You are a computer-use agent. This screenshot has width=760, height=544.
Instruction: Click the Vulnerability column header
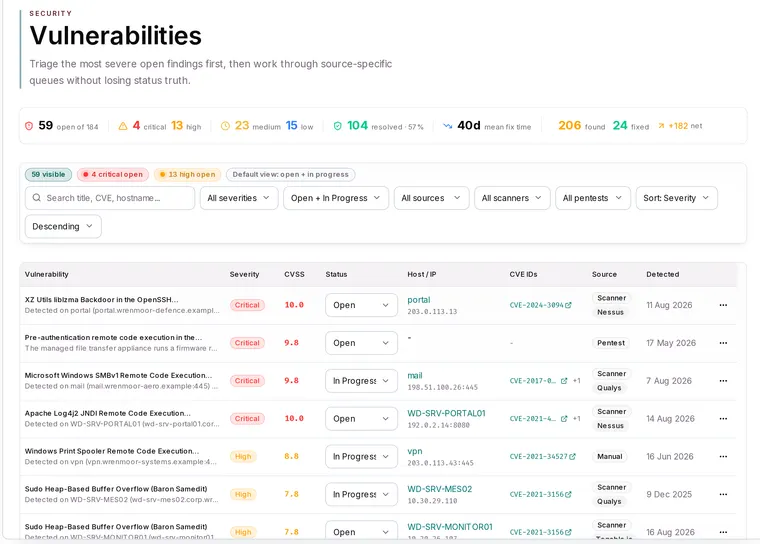tap(47, 274)
